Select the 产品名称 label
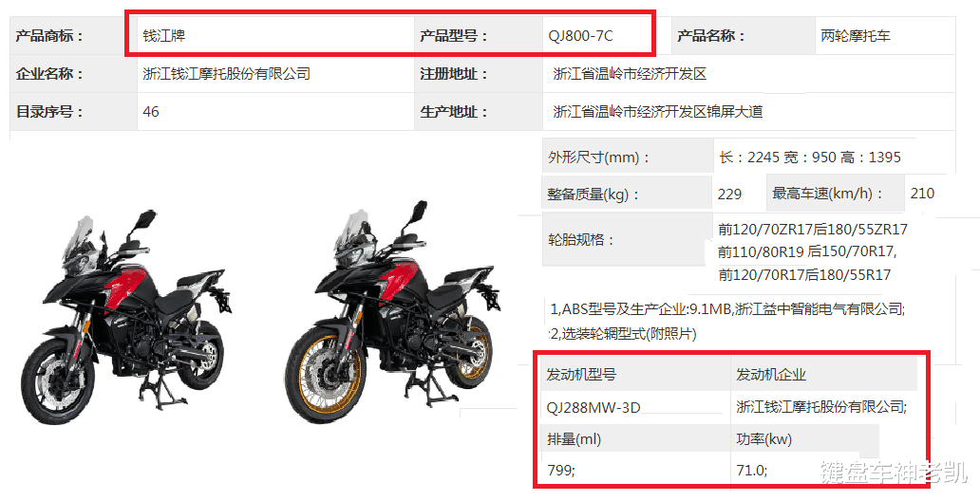Screen dimensions: 980x501 pyautogui.click(x=711, y=36)
